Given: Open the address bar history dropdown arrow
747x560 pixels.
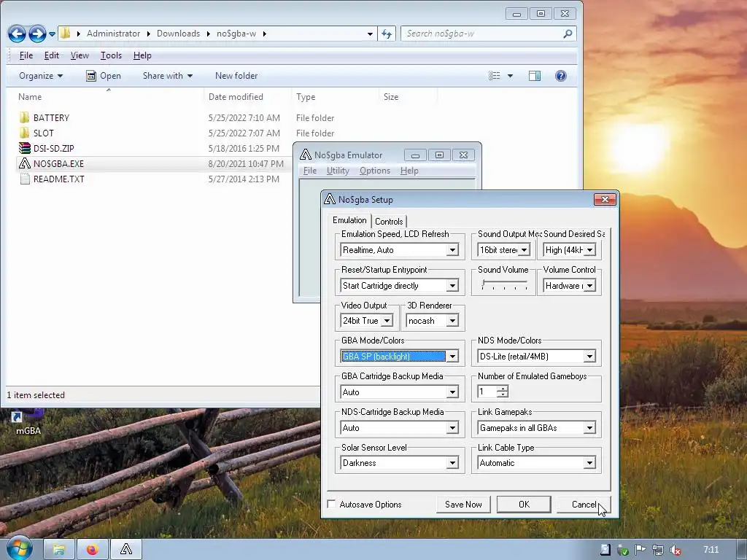Looking at the screenshot, I should tap(370, 34).
